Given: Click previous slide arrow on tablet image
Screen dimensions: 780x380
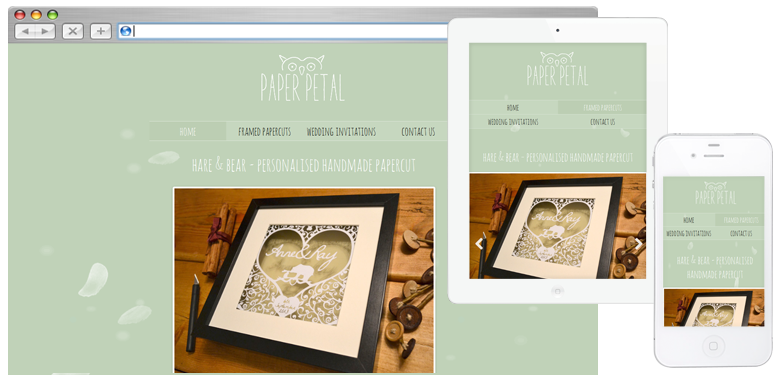Looking at the screenshot, I should coord(479,244).
